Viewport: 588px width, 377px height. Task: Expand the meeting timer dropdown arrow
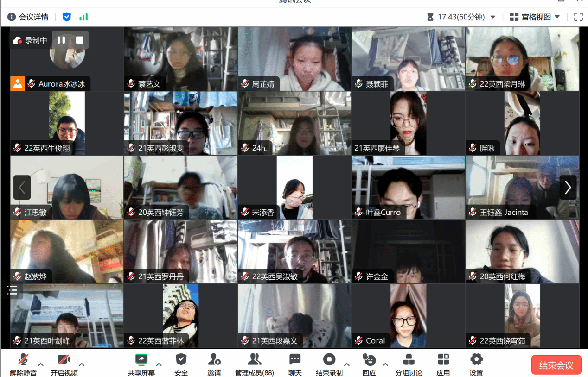[x=493, y=17]
